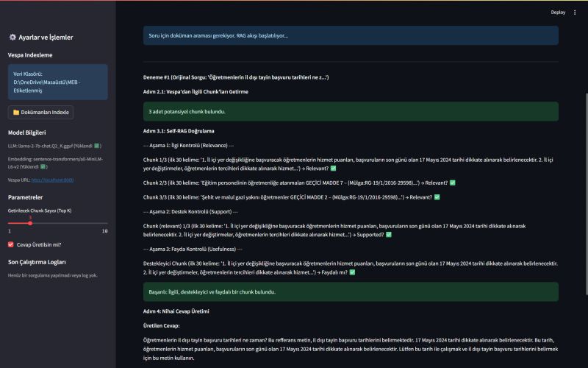Click the Aşama 2 Destek Kontrolü line
Screen dimensions: 588x368
click(190, 211)
